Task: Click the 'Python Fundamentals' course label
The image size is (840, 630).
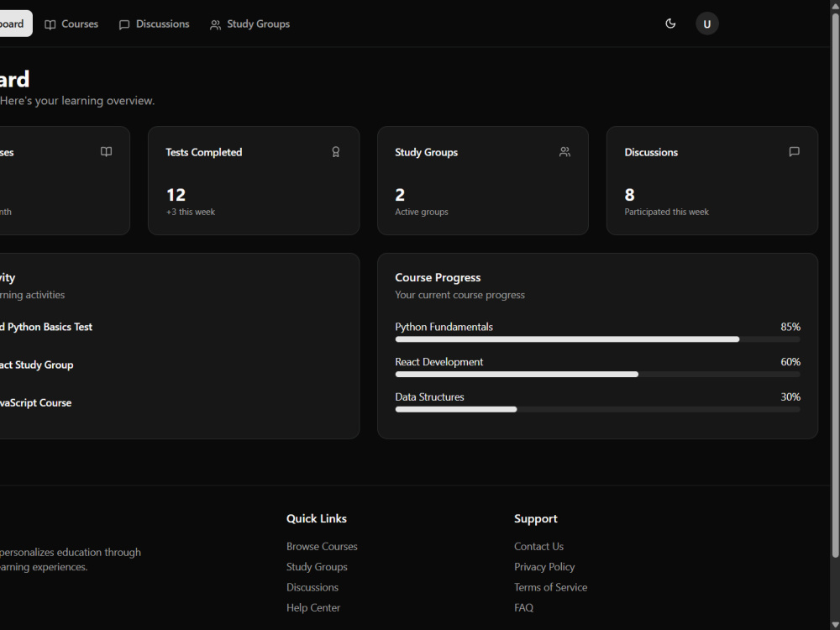Action: click(x=444, y=327)
